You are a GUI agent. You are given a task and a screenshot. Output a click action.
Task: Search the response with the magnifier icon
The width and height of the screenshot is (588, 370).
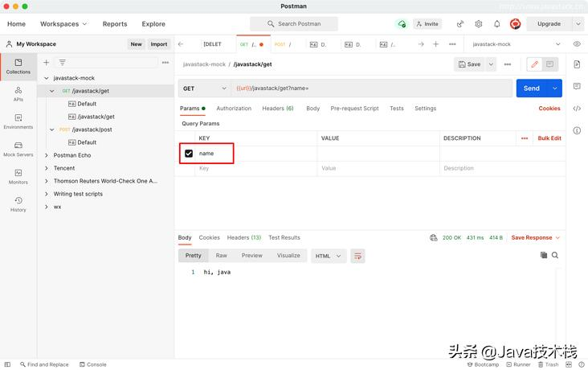[555, 255]
